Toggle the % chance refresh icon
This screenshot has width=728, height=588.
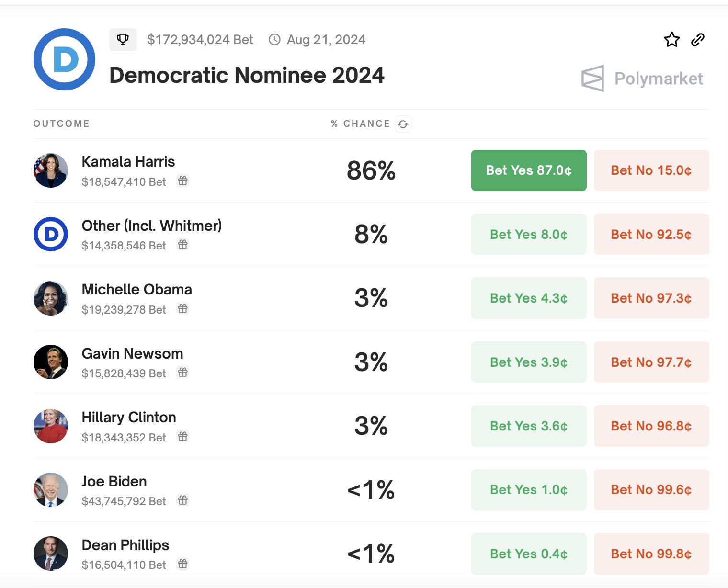403,124
